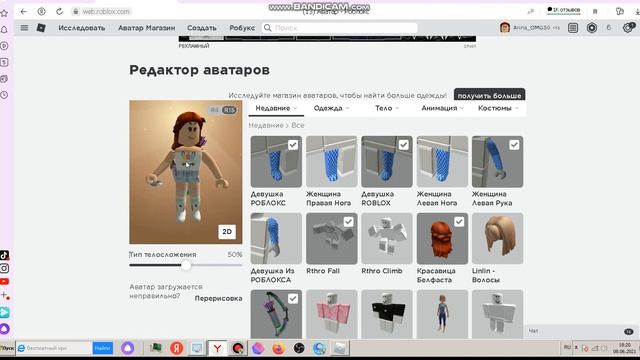Switch avatar type to R6
Image resolution: width=640 pixels, height=360 pixels.
coord(215,110)
